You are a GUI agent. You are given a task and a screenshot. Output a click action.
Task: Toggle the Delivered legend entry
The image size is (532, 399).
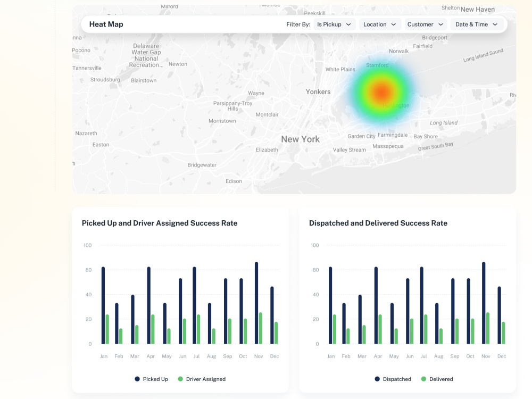pyautogui.click(x=437, y=379)
